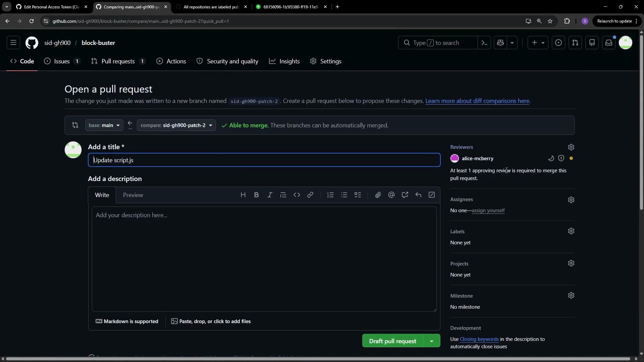Switch to description Preview tab

pos(133,195)
